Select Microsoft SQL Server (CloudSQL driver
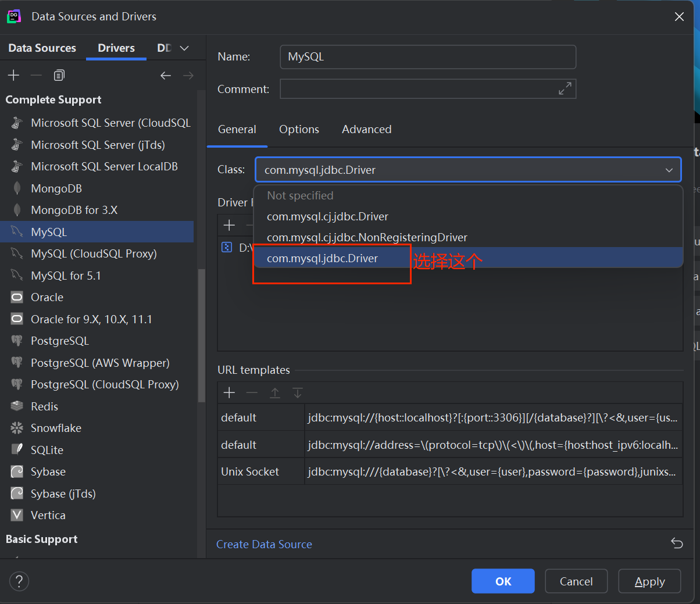The width and height of the screenshot is (700, 604). (x=97, y=123)
